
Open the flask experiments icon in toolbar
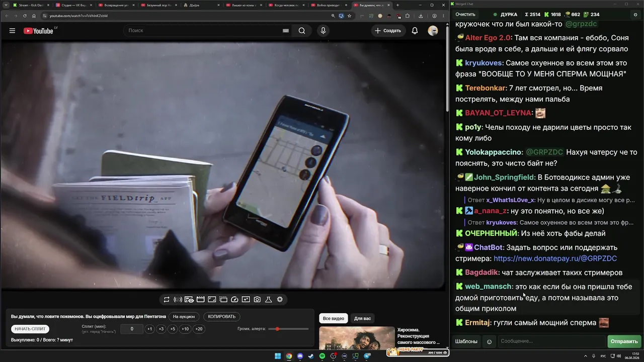[269, 300]
